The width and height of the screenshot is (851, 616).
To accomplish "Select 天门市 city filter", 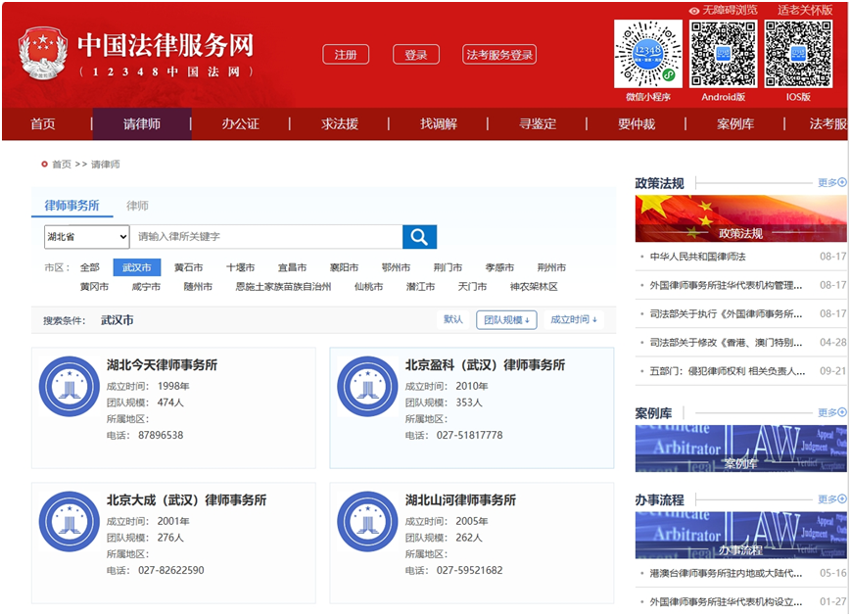I will pos(472,287).
